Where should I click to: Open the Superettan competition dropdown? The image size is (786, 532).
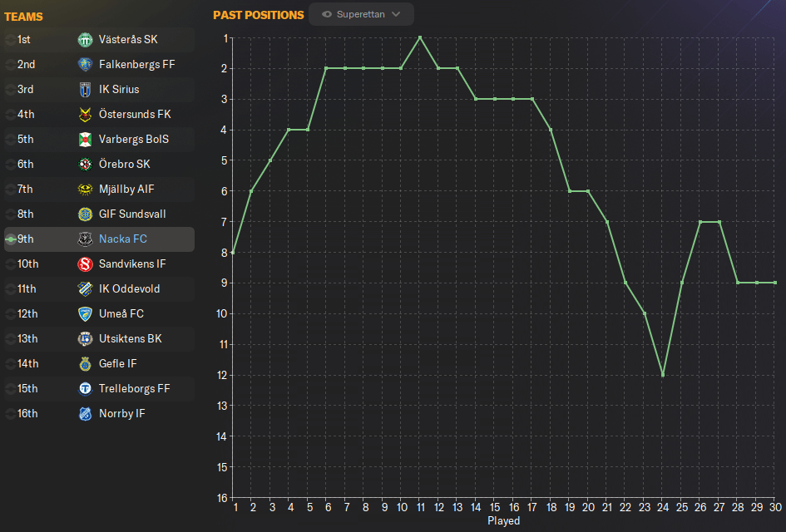pyautogui.click(x=361, y=14)
